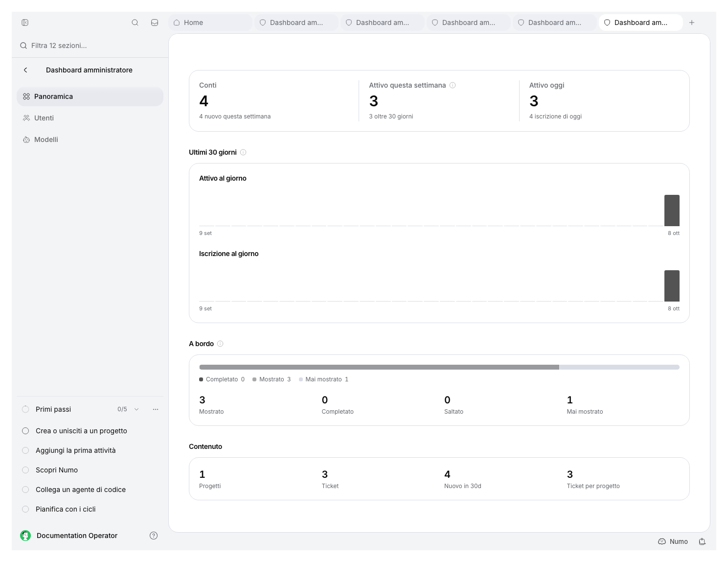Open help question mark icon
Screen dimensions: 728x562
[154, 536]
